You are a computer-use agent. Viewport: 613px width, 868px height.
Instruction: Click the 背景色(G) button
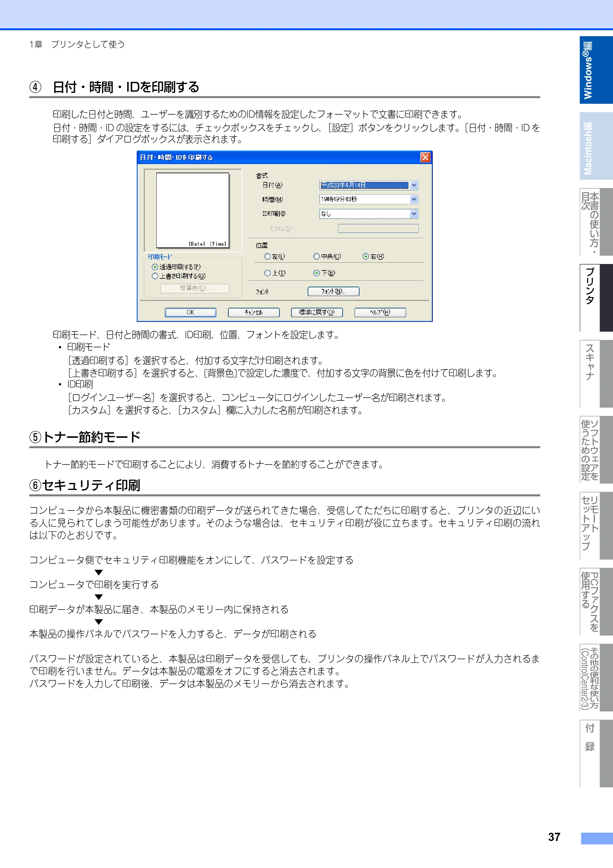(195, 288)
